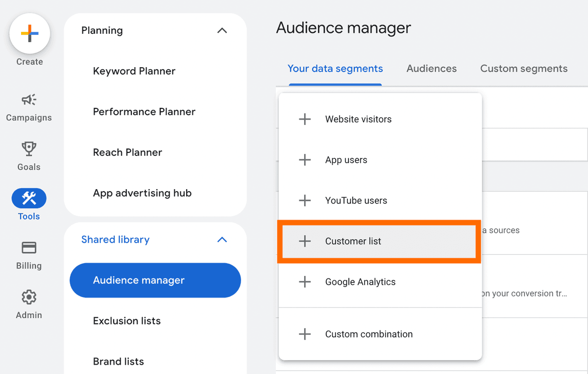588x374 pixels.
Task: Select Customer list from the segment menu
Action: pyautogui.click(x=353, y=241)
